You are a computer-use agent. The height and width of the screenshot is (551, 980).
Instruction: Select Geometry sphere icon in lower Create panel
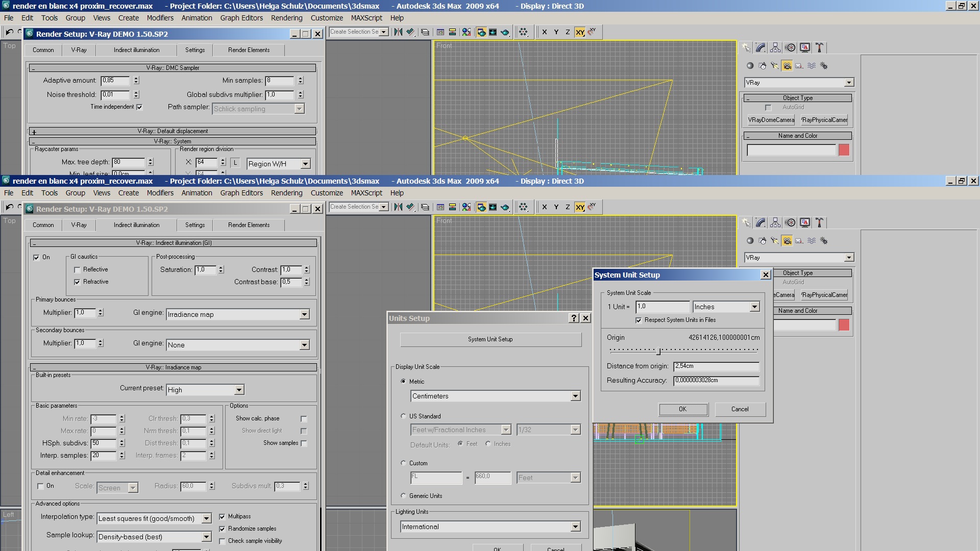[x=750, y=241]
